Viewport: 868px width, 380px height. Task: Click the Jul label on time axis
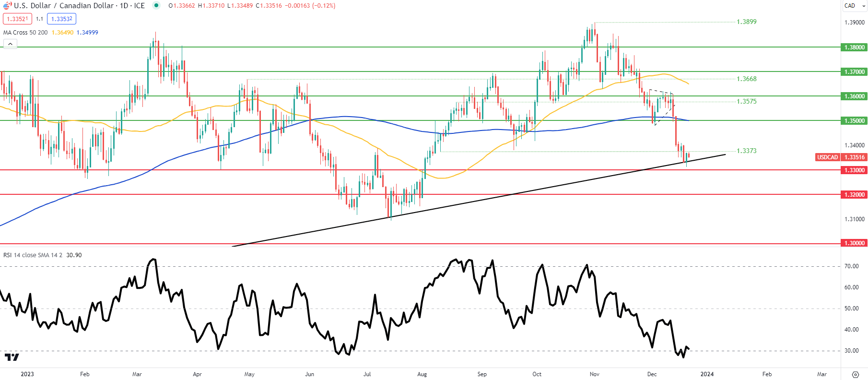pyautogui.click(x=367, y=374)
